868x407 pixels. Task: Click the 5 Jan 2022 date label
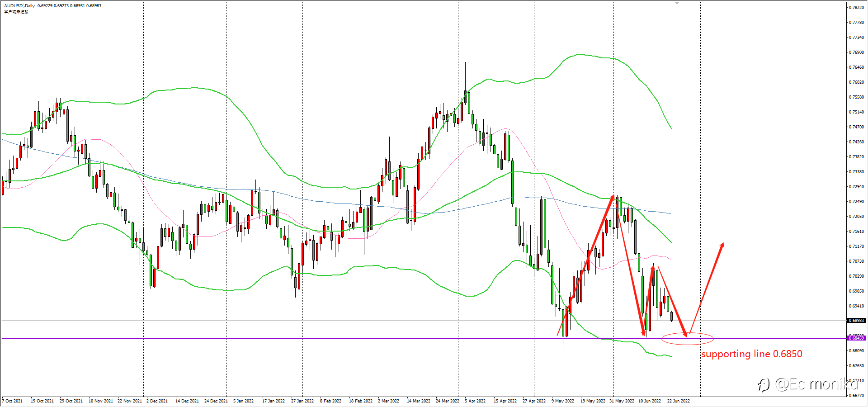243,401
